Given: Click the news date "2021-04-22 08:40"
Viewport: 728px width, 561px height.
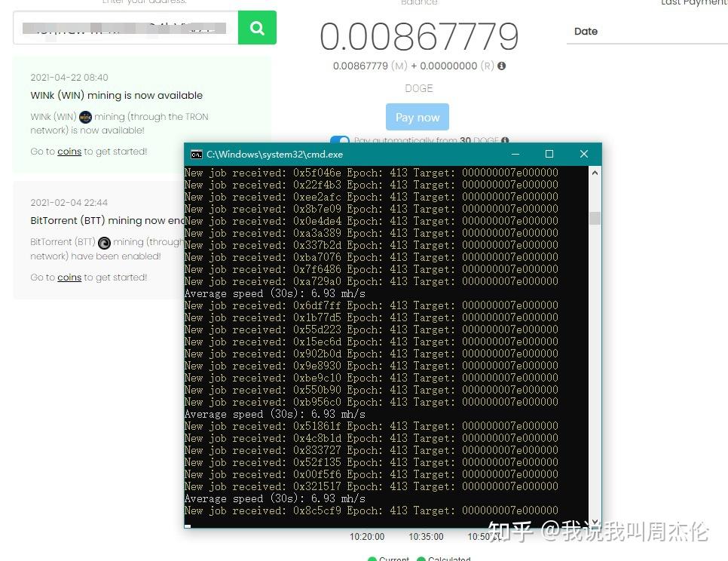Looking at the screenshot, I should click(69, 78).
